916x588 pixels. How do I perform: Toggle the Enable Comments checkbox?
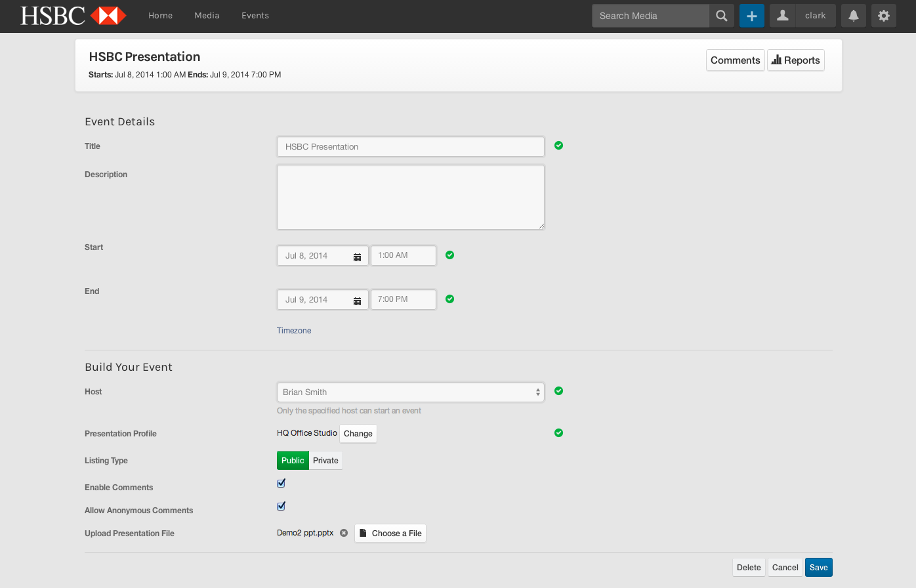[x=281, y=483]
